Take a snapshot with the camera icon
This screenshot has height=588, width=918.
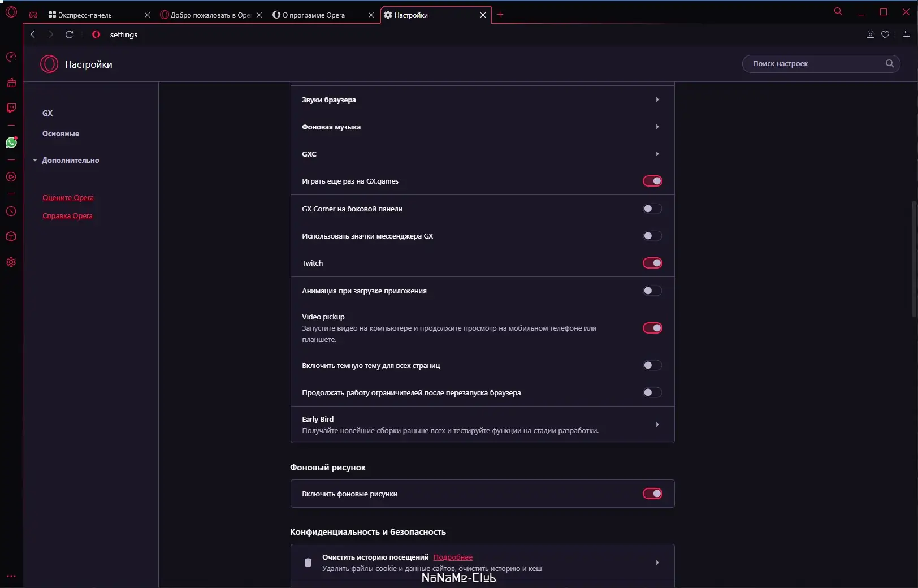(871, 34)
